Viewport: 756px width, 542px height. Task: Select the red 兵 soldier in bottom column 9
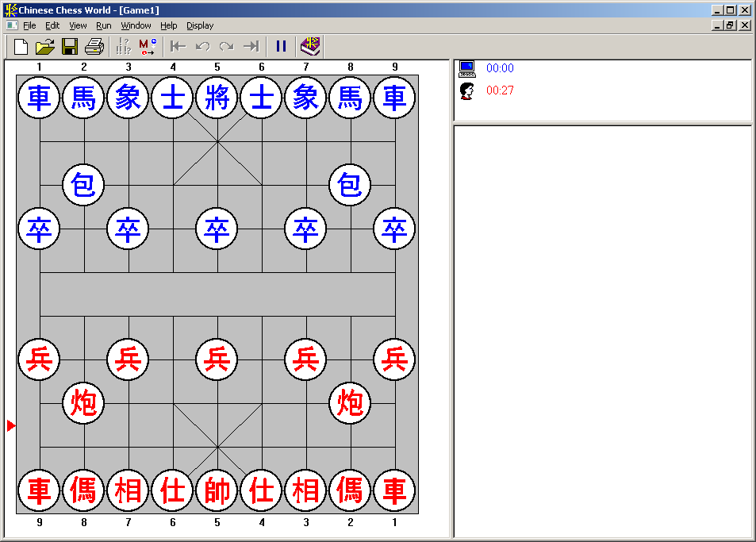coord(39,359)
